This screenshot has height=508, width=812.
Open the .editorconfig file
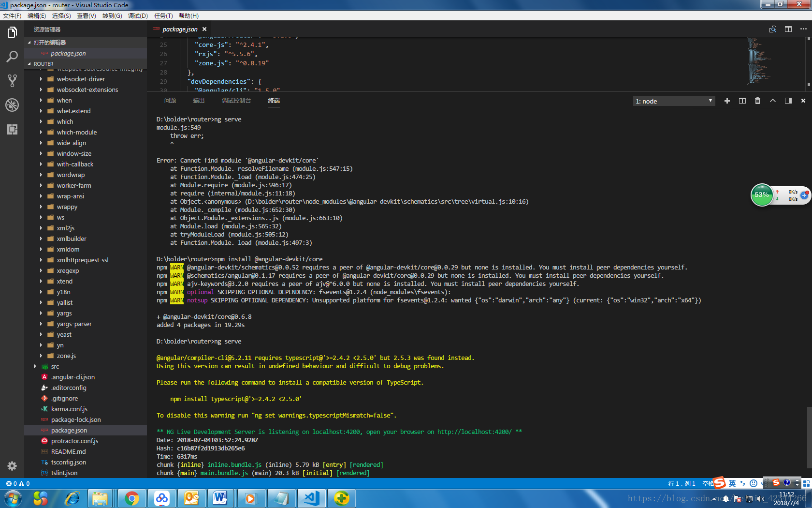[x=86, y=388]
